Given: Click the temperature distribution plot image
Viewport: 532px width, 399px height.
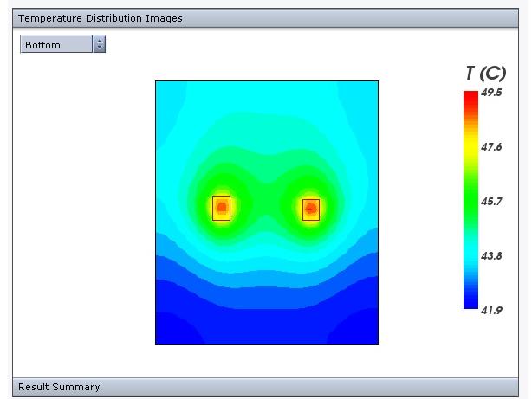Looking at the screenshot, I should [267, 213].
